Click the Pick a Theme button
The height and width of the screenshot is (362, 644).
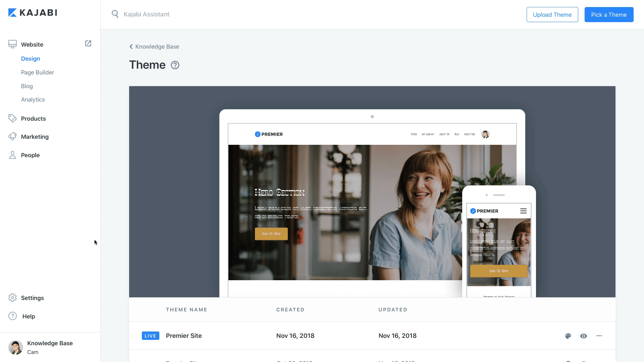(609, 15)
